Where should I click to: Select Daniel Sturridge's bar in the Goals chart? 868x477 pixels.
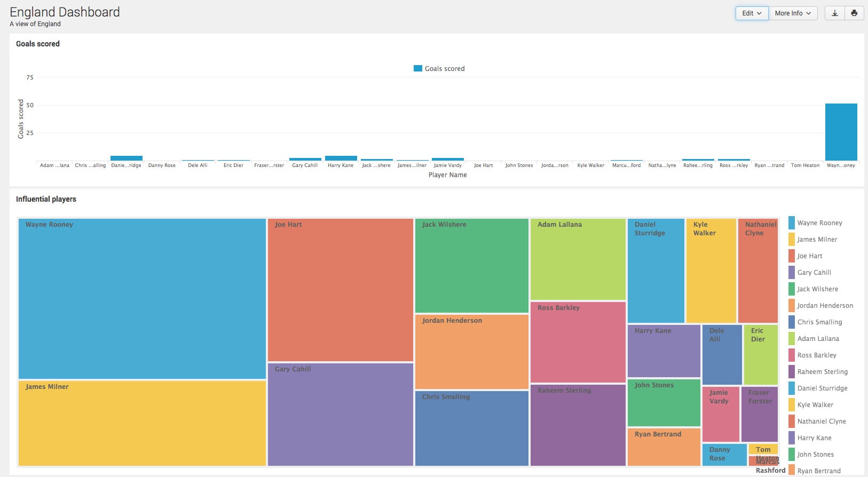click(127, 158)
